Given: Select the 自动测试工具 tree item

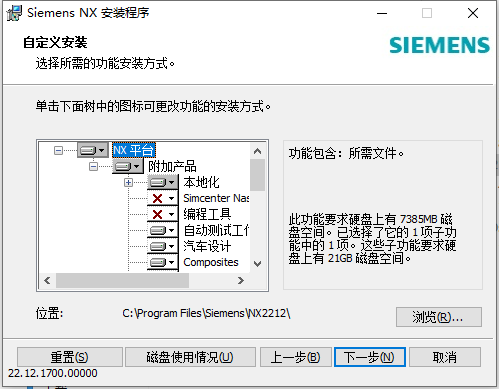Looking at the screenshot, I should (216, 230).
